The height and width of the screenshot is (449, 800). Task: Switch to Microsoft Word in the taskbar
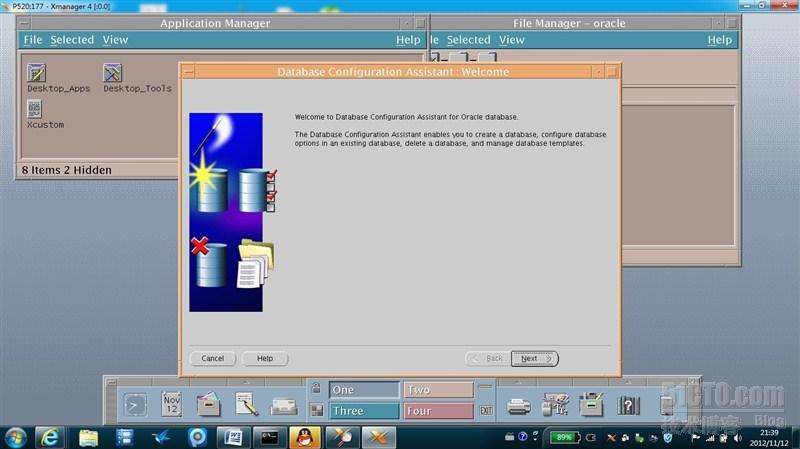click(x=234, y=438)
